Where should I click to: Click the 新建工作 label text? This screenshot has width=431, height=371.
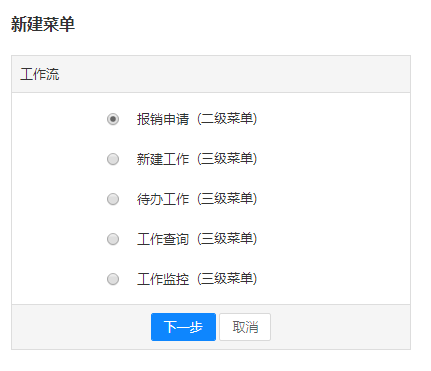coord(163,159)
